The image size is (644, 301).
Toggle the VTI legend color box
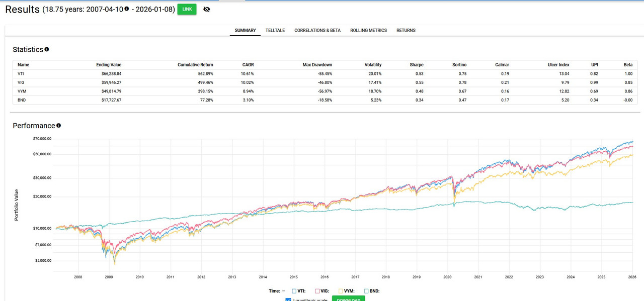[x=294, y=291]
